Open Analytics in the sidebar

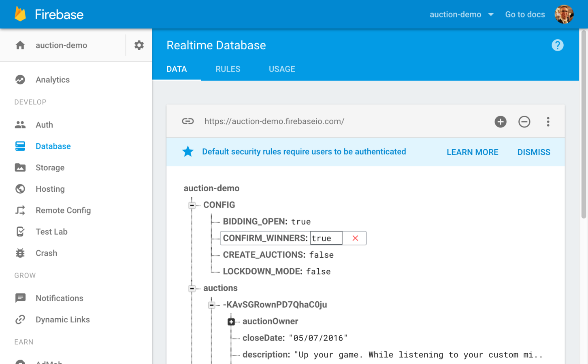point(53,80)
